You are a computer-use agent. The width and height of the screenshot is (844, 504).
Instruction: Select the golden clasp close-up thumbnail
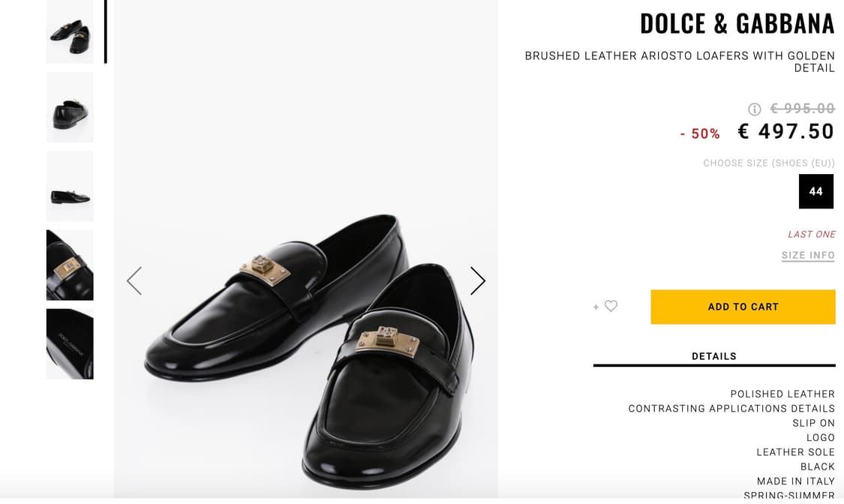point(70,265)
